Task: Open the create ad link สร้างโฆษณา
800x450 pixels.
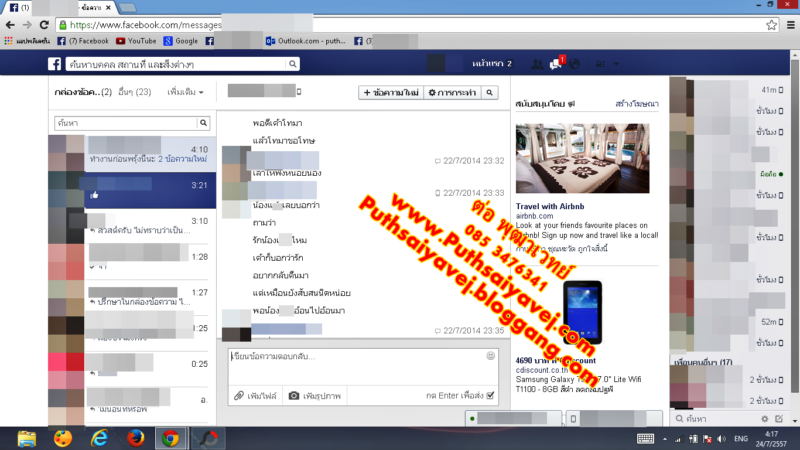Action: 637,104
